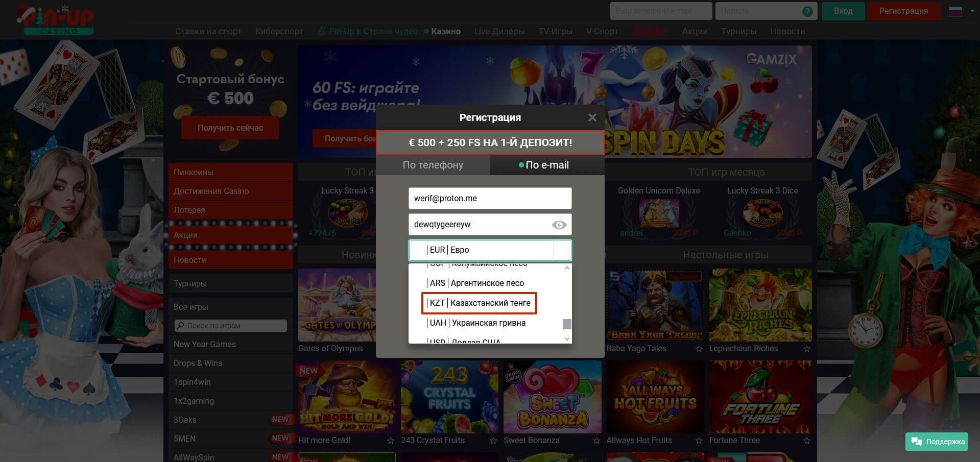Image resolution: width=980 pixels, height=462 pixels.
Task: Click the header phone/e-mail login field
Action: (661, 11)
